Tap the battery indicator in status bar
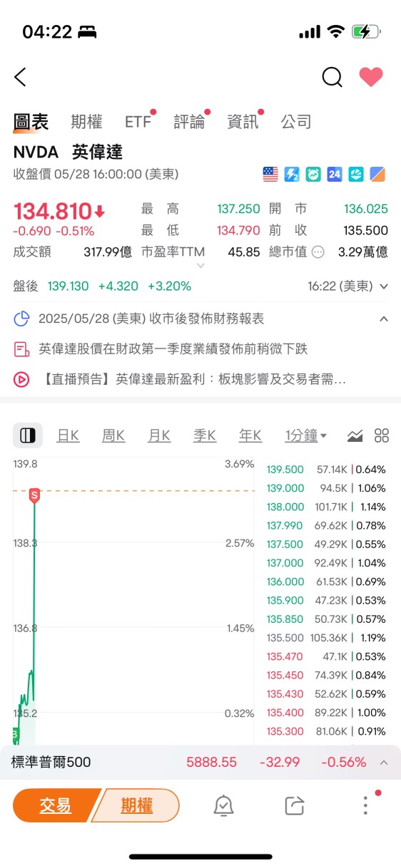 [367, 31]
